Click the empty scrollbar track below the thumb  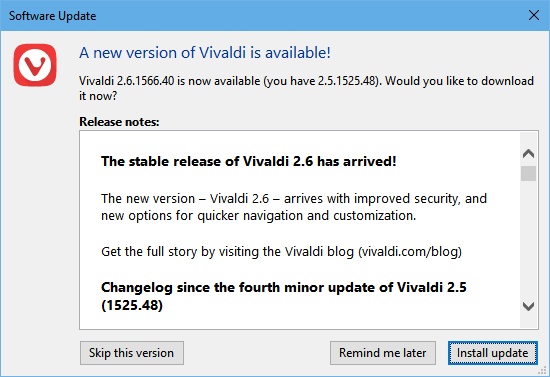coord(528,240)
